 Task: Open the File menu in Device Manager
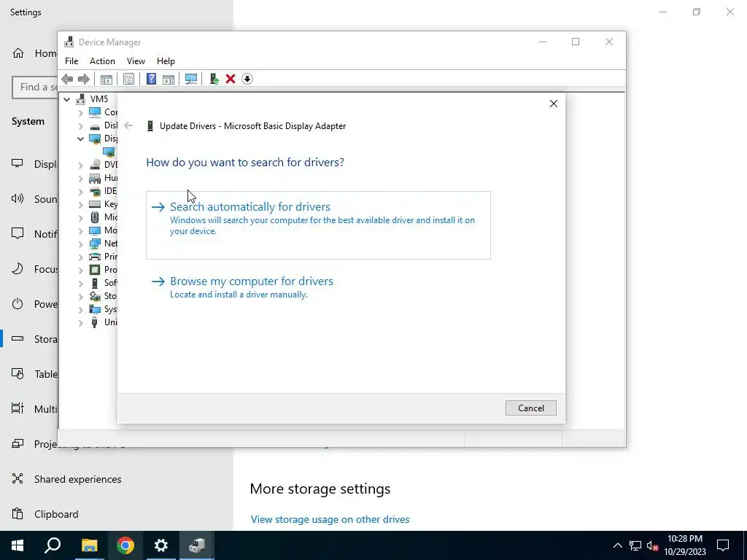point(71,61)
